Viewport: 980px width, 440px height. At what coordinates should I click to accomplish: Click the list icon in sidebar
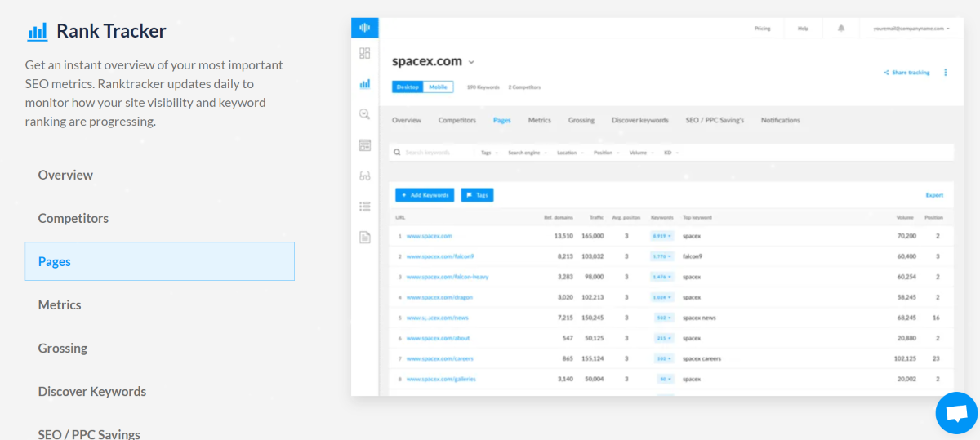point(365,207)
